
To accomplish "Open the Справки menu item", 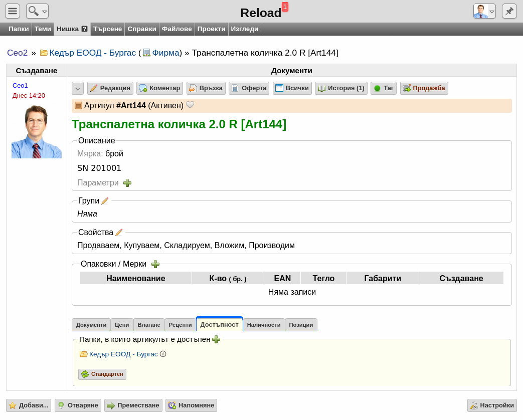I will pos(142,29).
